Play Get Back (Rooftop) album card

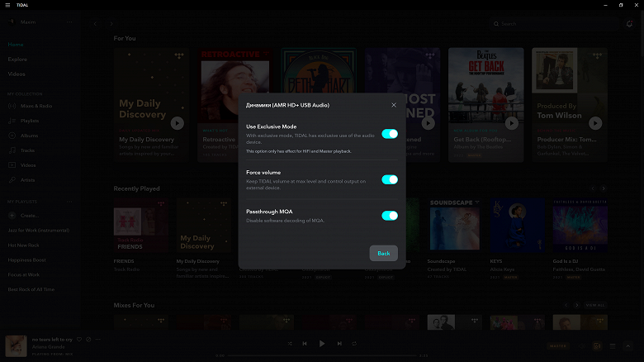pyautogui.click(x=512, y=123)
